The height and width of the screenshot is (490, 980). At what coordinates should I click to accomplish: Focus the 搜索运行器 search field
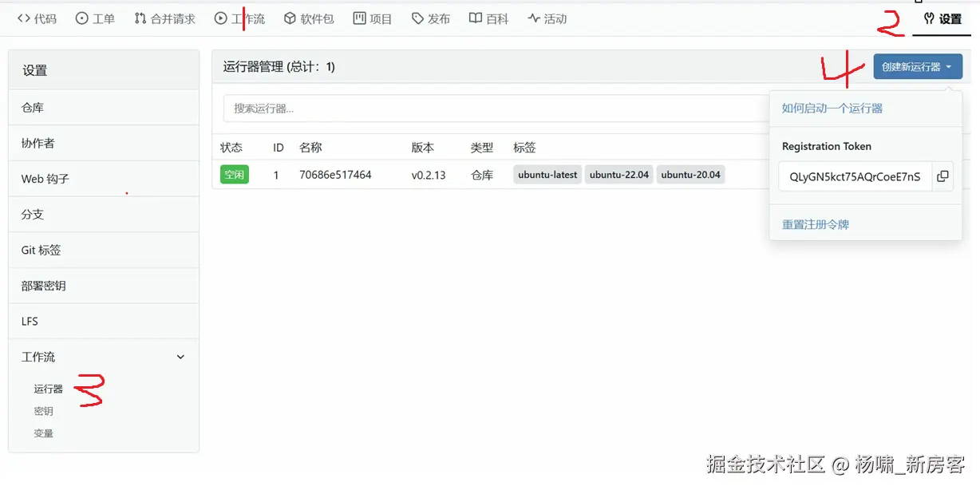(495, 109)
